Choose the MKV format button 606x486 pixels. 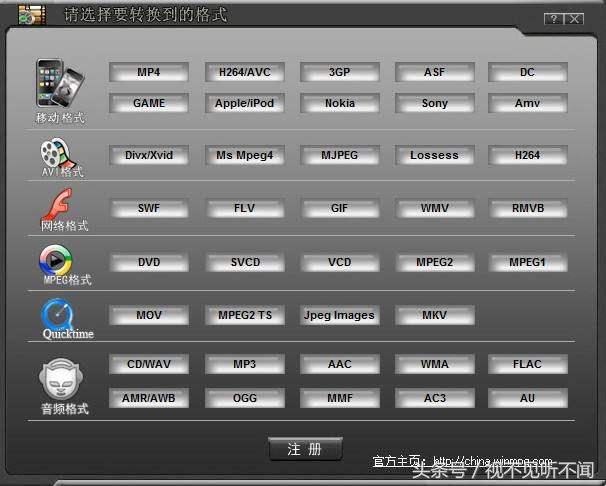(x=435, y=316)
